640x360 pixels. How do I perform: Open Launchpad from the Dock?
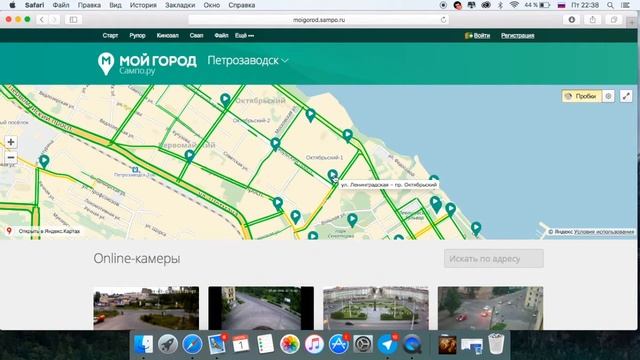coord(168,344)
